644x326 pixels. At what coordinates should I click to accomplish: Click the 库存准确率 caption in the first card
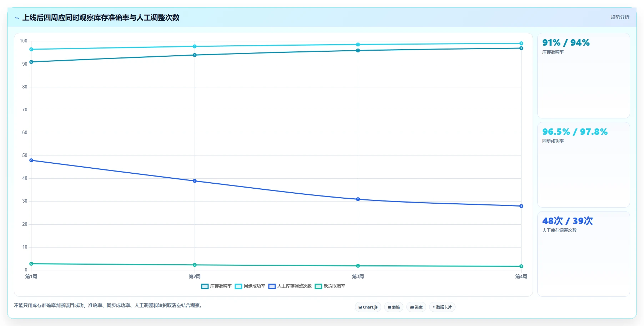click(x=553, y=52)
